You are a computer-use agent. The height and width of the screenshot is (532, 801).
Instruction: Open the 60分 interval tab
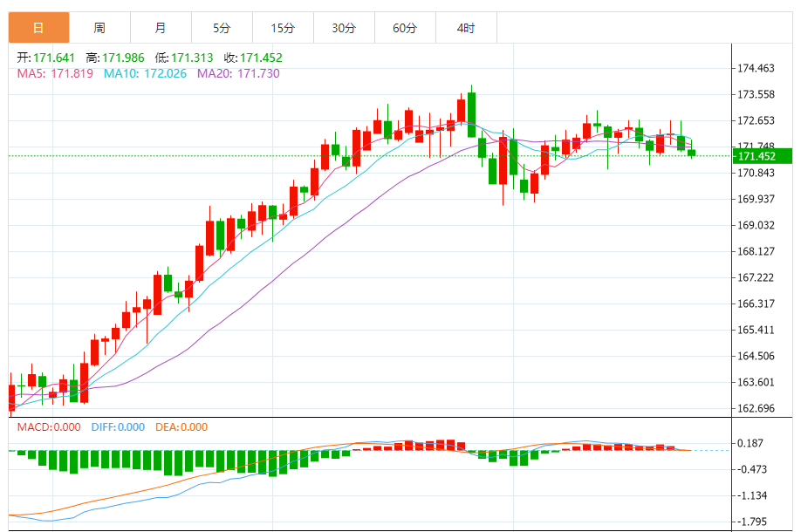tap(405, 28)
